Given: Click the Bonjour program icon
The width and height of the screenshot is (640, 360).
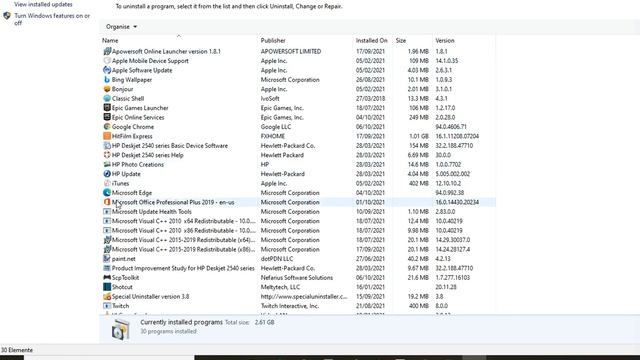Looking at the screenshot, I should coord(107,89).
